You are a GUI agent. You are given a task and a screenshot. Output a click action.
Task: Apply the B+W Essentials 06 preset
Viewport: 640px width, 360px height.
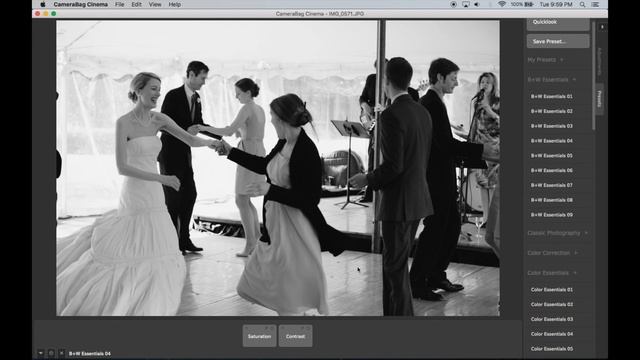pos(551,170)
